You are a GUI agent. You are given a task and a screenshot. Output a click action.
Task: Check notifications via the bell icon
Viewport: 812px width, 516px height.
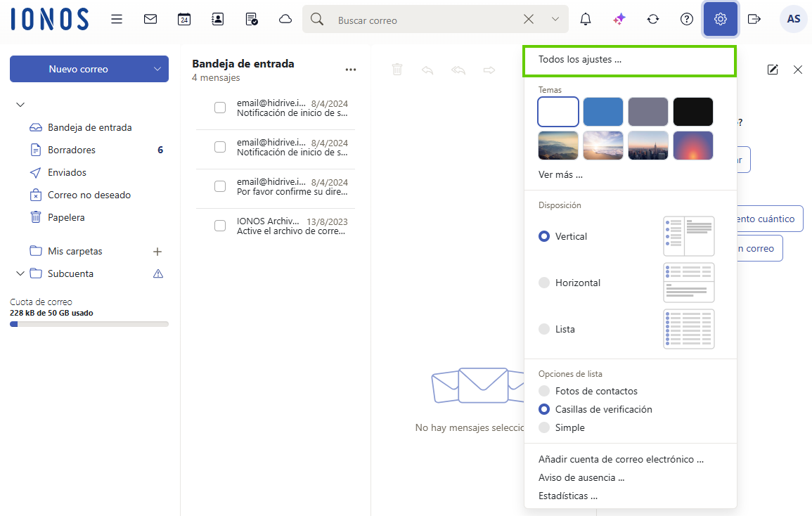pyautogui.click(x=585, y=19)
